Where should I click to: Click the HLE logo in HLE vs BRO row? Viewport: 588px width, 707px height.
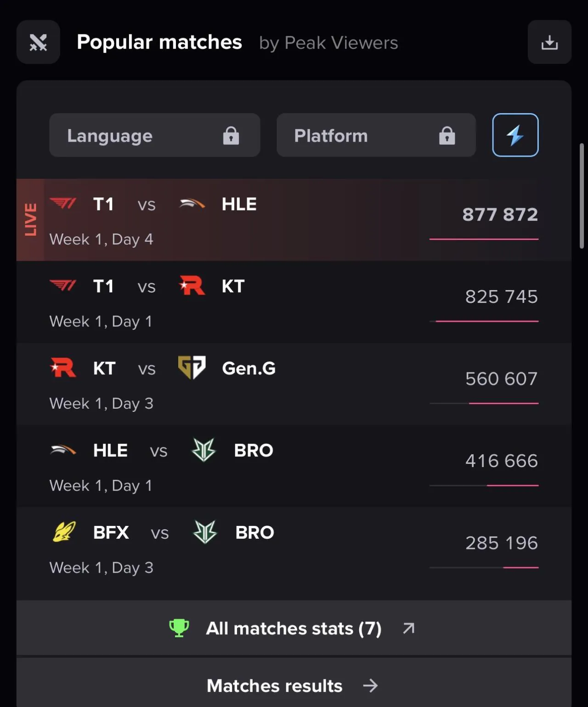pyautogui.click(x=63, y=450)
